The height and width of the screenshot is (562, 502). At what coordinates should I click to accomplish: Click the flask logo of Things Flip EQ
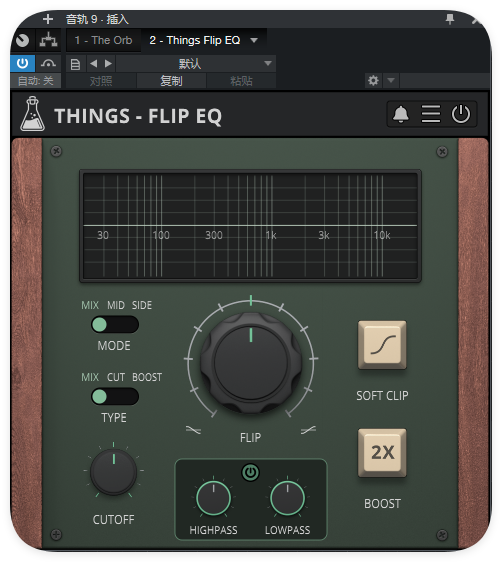tap(32, 114)
